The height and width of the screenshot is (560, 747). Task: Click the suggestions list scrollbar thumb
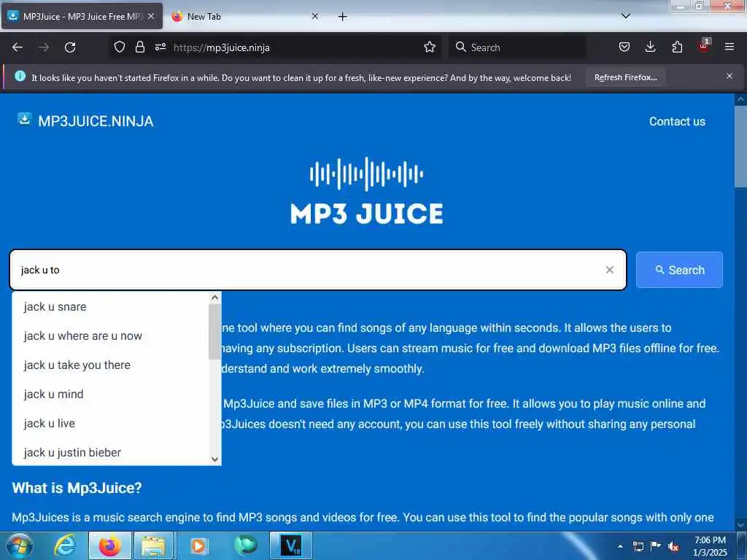click(x=215, y=332)
